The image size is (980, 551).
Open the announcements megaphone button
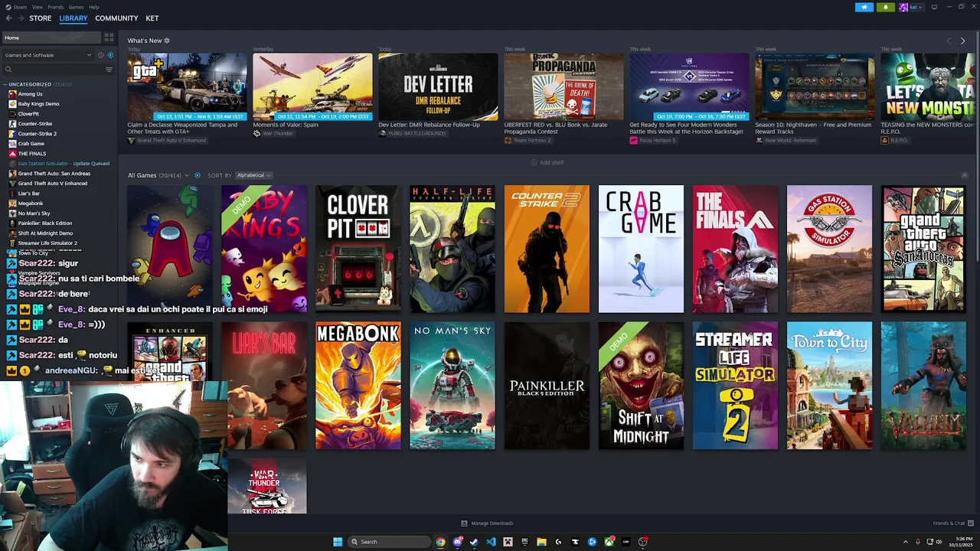tap(864, 7)
